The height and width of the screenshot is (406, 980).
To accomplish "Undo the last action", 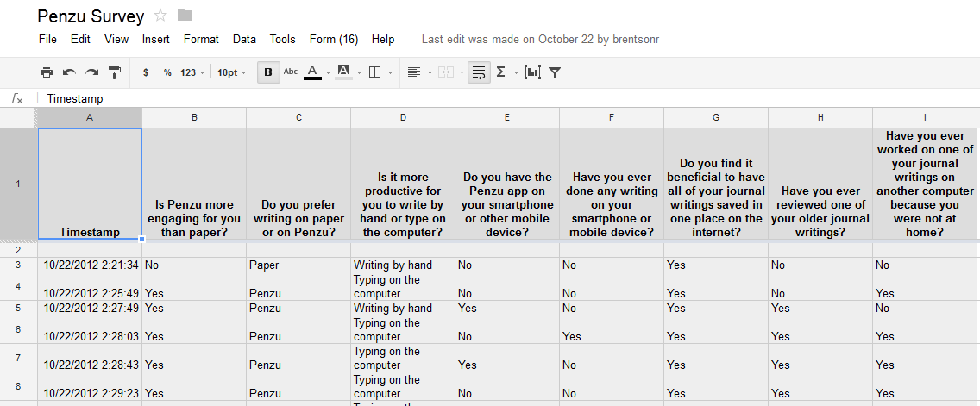I will click(x=69, y=72).
